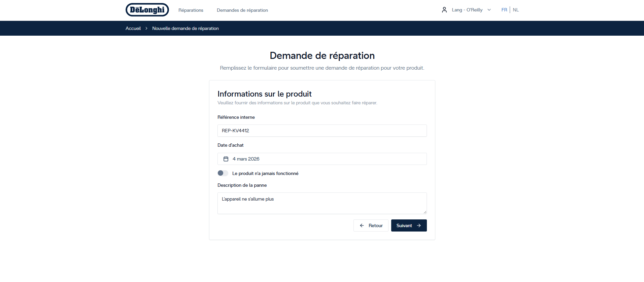Click the right arrow icon on Suivant

419,225
